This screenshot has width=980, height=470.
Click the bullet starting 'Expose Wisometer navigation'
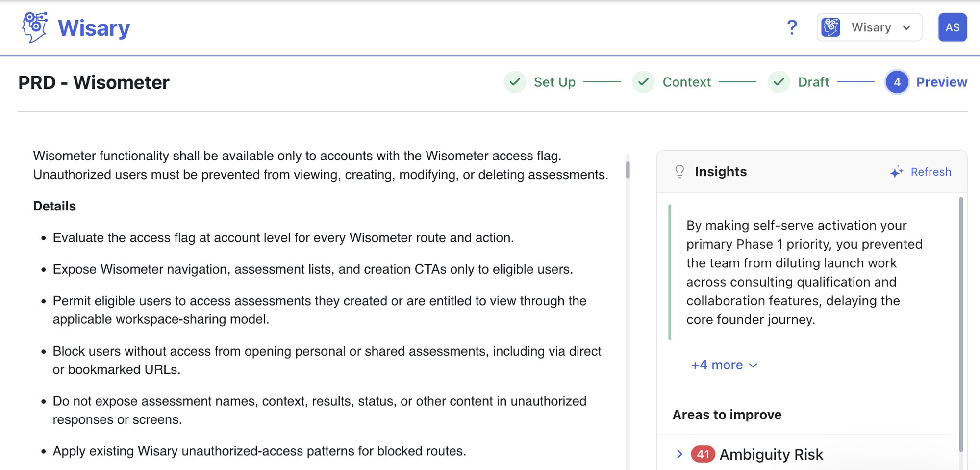pos(313,269)
